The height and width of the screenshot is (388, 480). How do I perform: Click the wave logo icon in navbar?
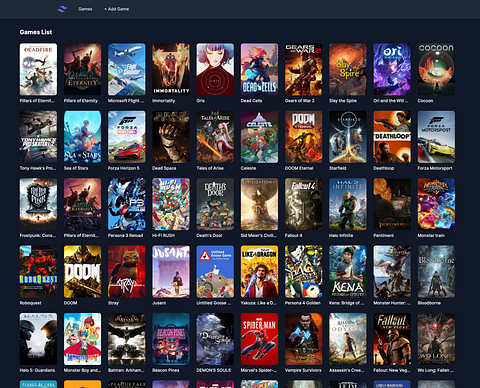click(x=62, y=9)
